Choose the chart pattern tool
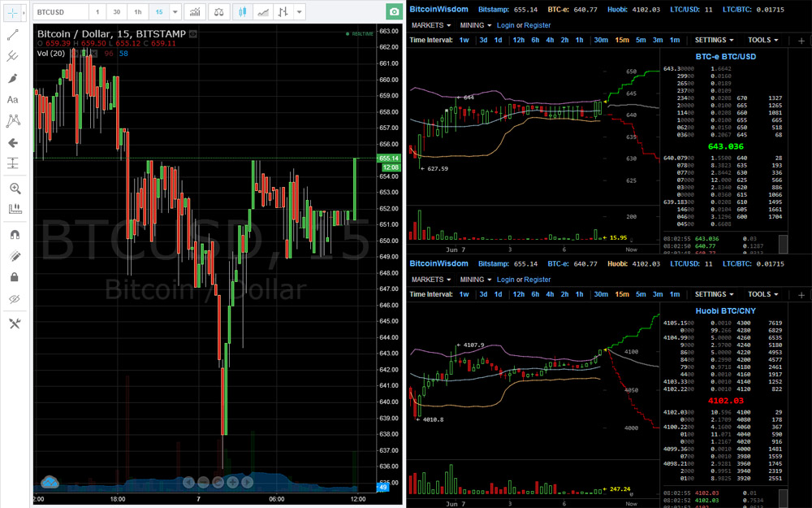812x508 pixels. (x=13, y=121)
